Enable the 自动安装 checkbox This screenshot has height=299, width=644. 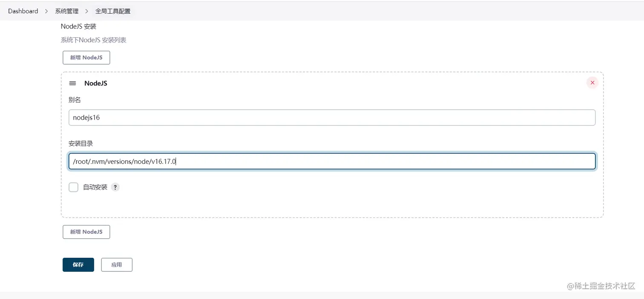tap(74, 187)
